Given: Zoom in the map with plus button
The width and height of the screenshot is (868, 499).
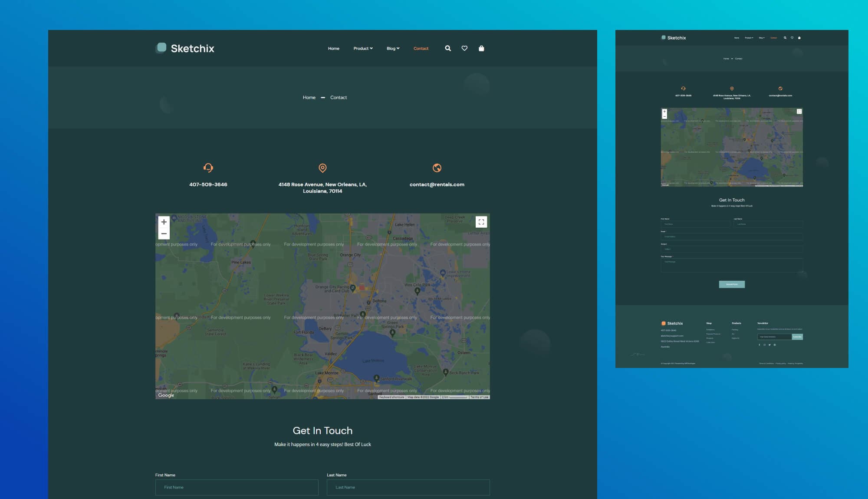Looking at the screenshot, I should coord(164,222).
